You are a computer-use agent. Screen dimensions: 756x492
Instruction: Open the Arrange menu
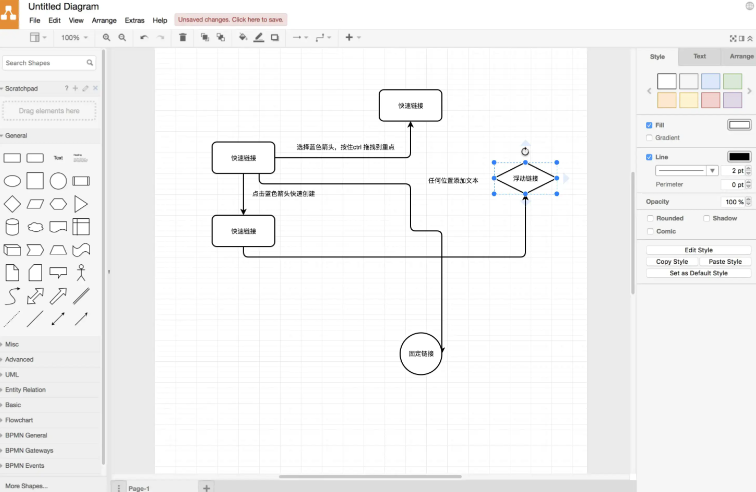coord(104,20)
